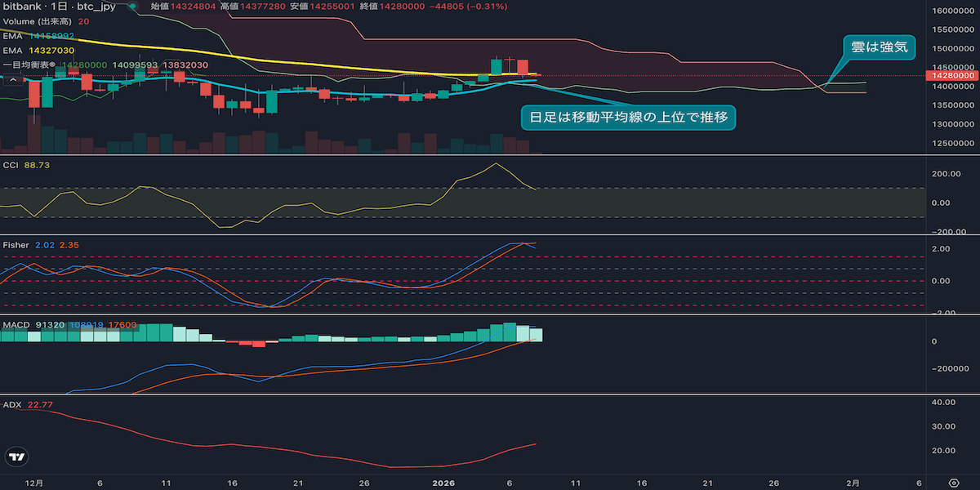Click the 雲は強気 callout annotation

[879, 47]
